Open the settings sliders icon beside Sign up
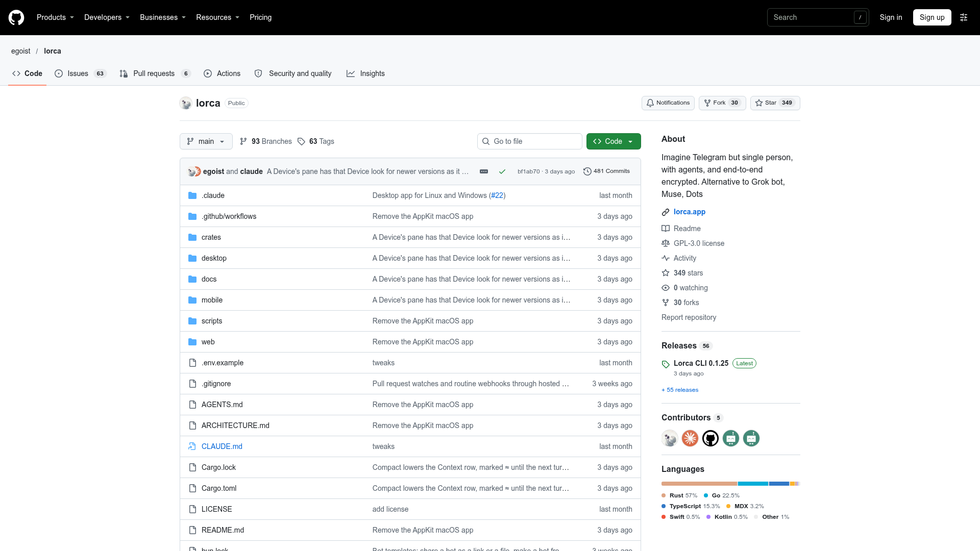Image resolution: width=980 pixels, height=551 pixels. (964, 17)
